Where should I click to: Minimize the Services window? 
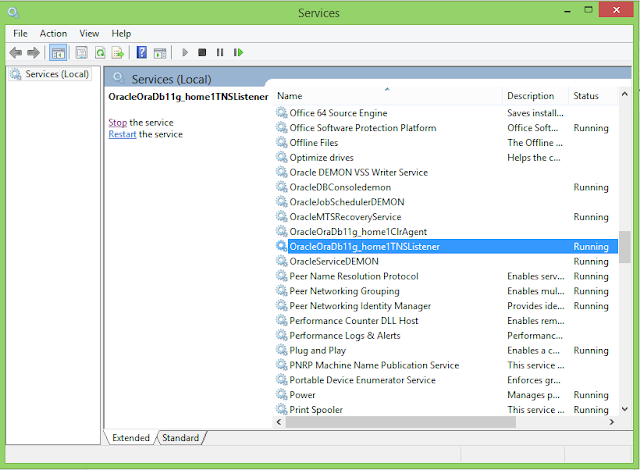coord(567,11)
